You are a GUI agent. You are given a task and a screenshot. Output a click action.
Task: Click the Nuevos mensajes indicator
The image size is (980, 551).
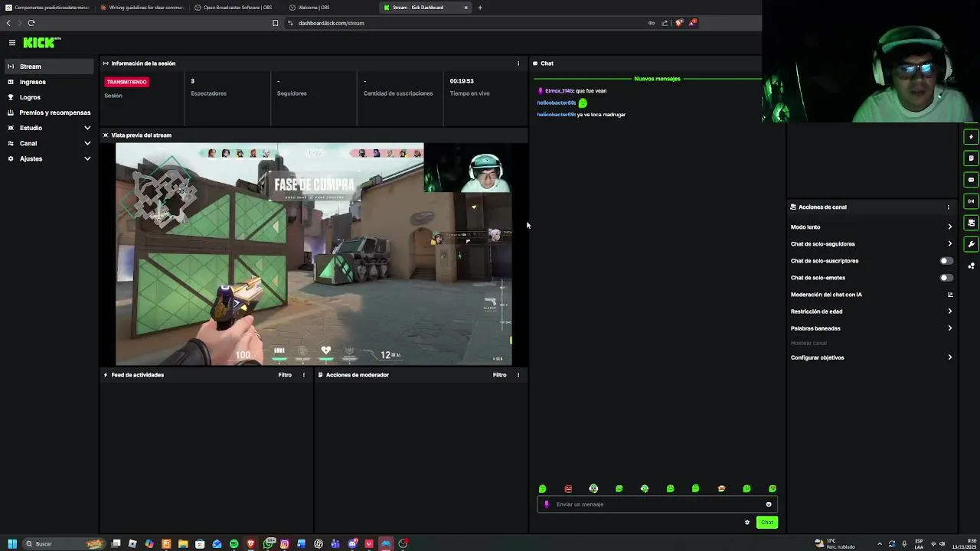(x=657, y=79)
